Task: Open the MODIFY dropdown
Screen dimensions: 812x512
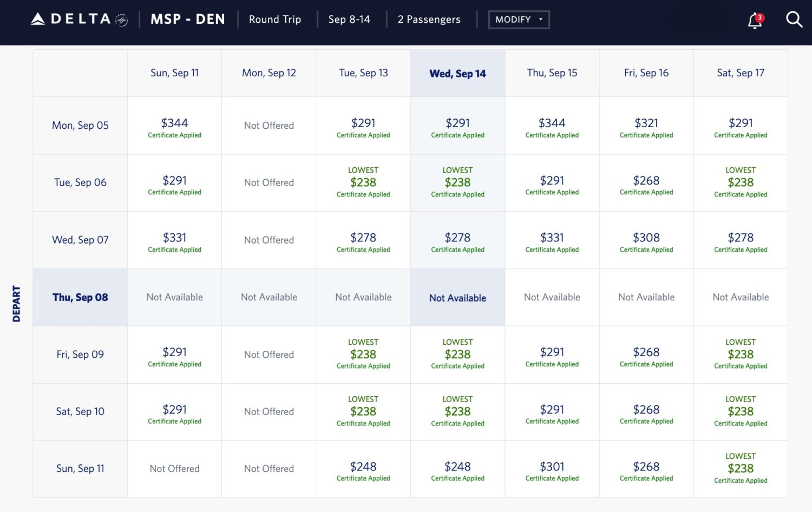Action: point(519,19)
